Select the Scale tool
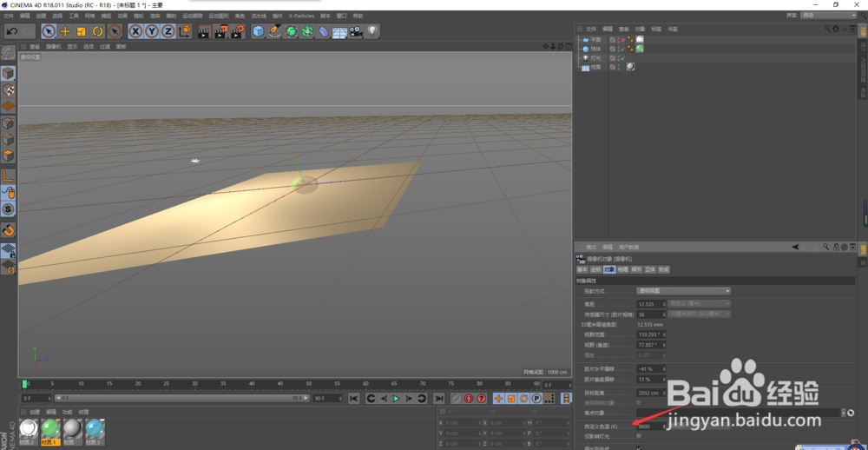 pos(82,31)
